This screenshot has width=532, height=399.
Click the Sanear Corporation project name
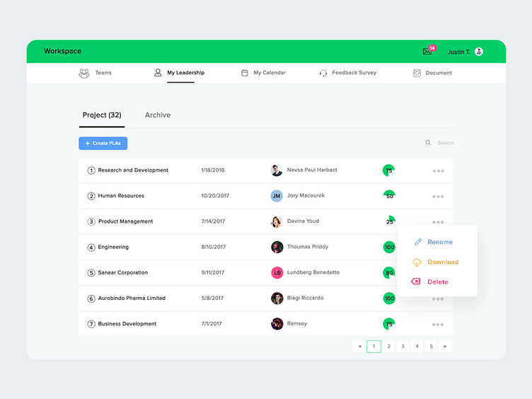tap(123, 272)
